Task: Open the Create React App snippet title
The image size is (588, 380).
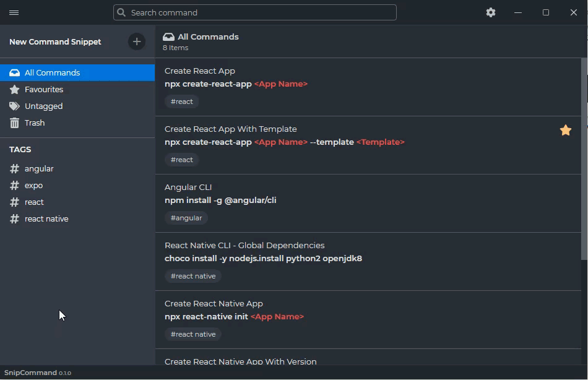Action: [200, 71]
